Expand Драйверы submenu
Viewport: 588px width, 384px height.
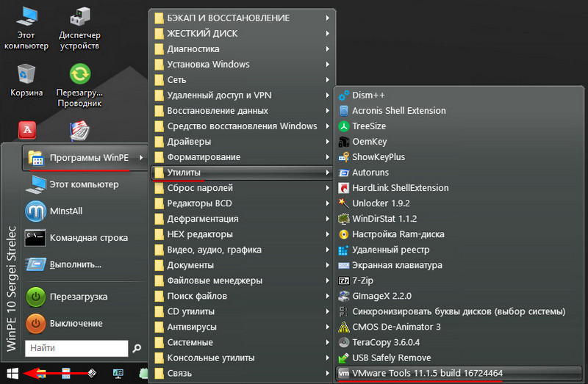click(x=243, y=142)
